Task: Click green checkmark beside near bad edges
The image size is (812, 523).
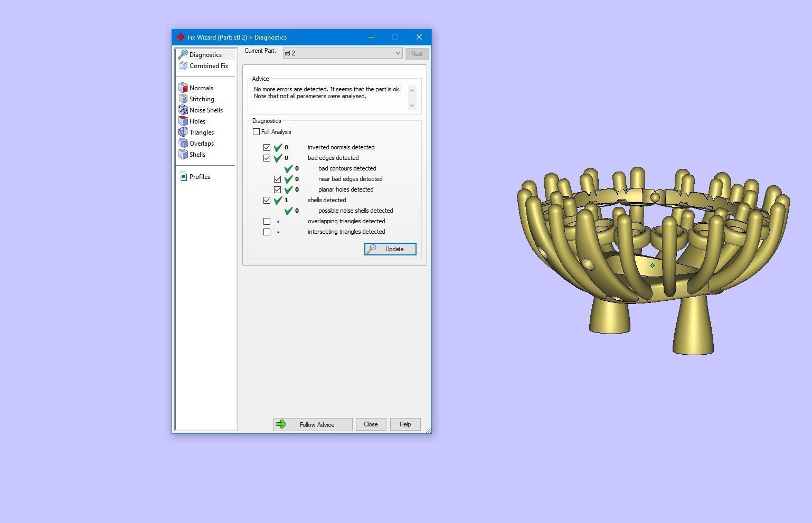Action: coord(289,179)
